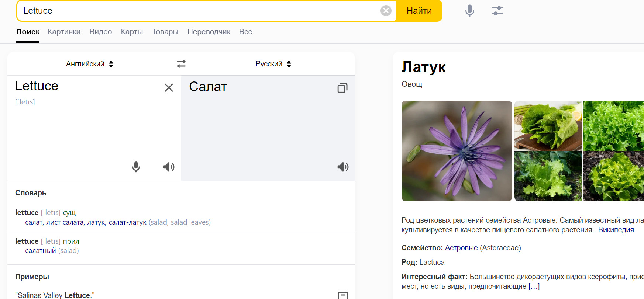Open the Русский target language dropdown

[273, 64]
